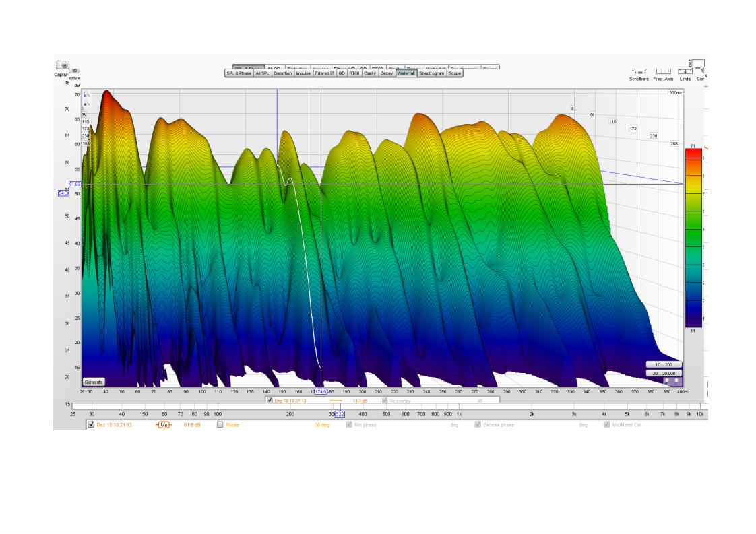The height and width of the screenshot is (534, 756).
Task: Toggle the waterfall legend measurement checkbox
Action: pyautogui.click(x=270, y=401)
